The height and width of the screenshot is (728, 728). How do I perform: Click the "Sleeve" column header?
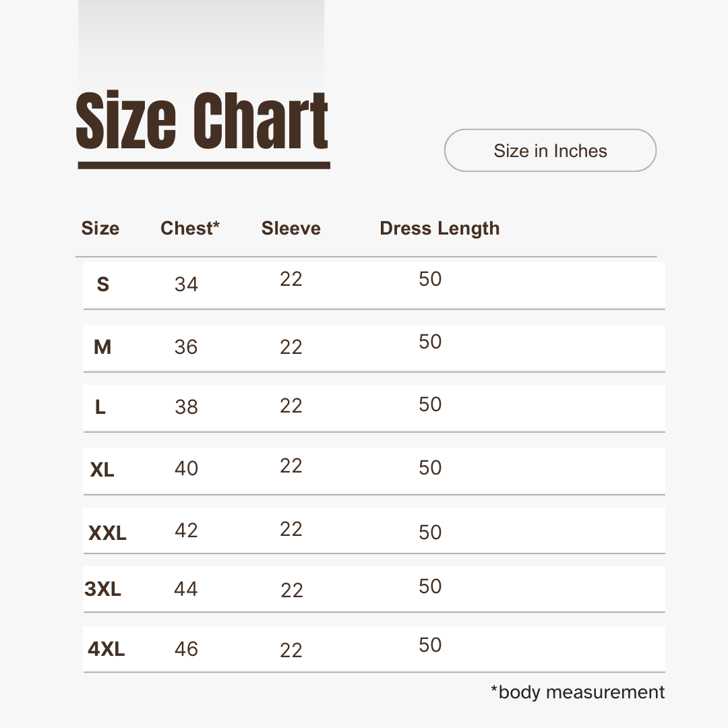pyautogui.click(x=291, y=229)
